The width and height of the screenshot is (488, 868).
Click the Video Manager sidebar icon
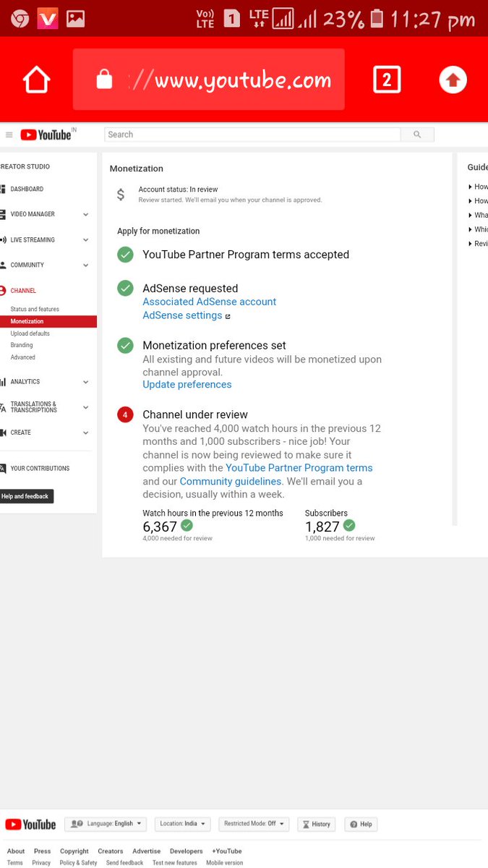[3, 214]
